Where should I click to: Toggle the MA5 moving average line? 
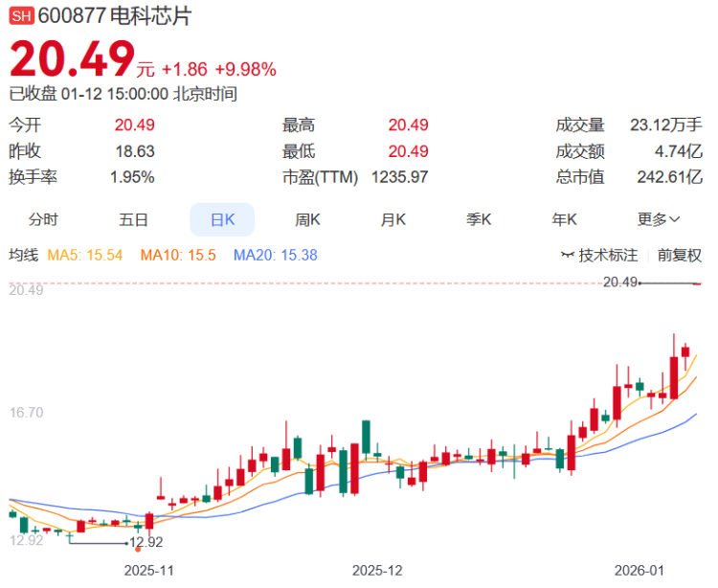[x=85, y=256]
